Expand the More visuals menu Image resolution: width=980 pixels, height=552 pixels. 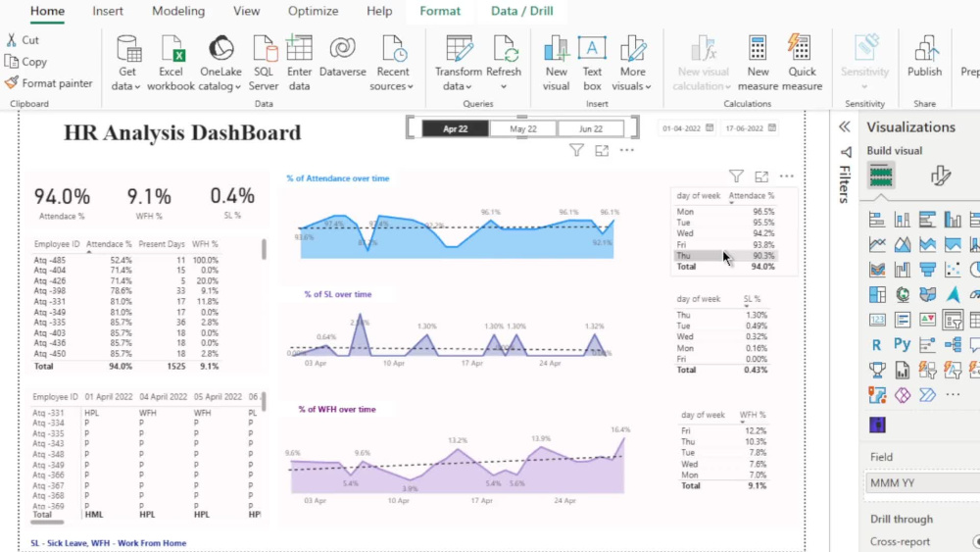(x=632, y=63)
